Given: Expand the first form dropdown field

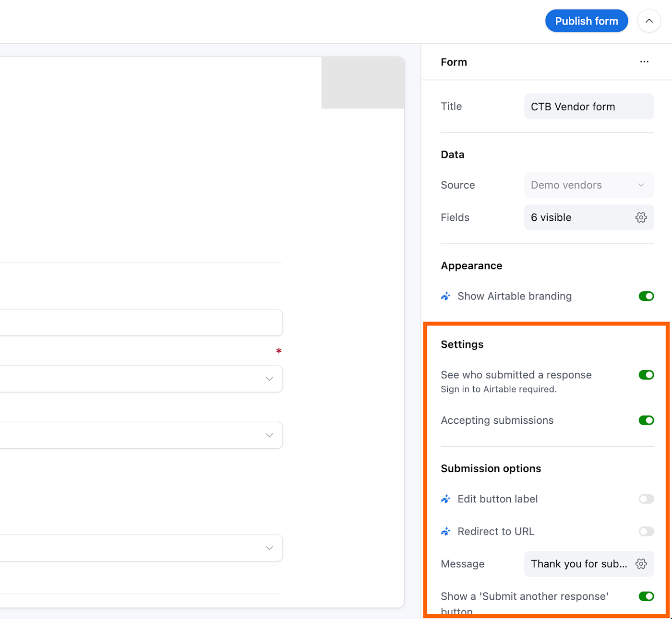Looking at the screenshot, I should (x=141, y=379).
